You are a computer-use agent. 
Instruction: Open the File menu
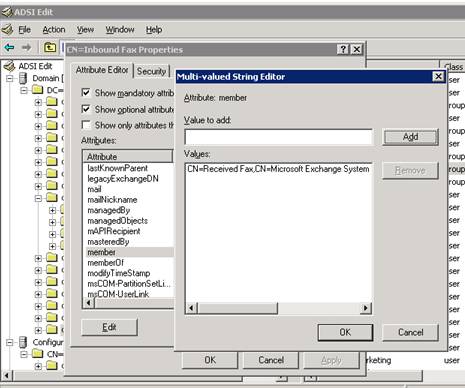[25, 30]
